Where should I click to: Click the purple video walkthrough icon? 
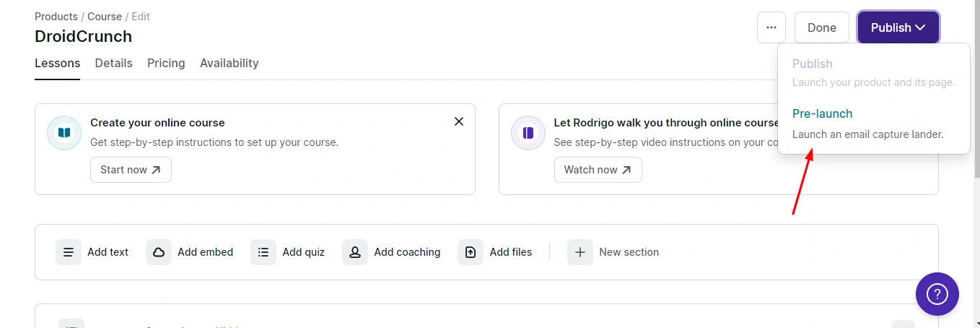(x=528, y=133)
